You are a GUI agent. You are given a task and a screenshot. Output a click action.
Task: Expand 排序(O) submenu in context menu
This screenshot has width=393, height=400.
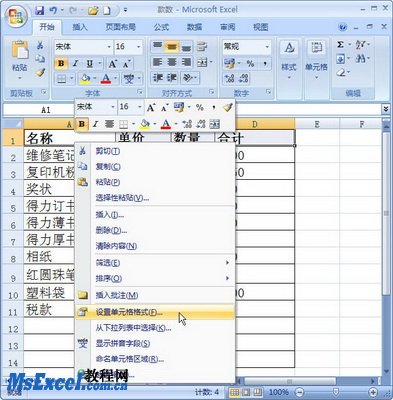[x=155, y=278]
